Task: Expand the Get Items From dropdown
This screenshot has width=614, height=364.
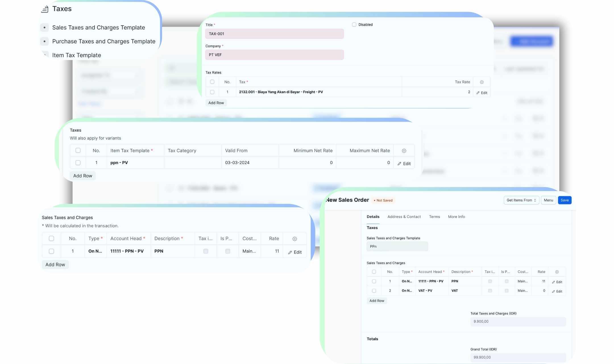Action: tap(521, 200)
